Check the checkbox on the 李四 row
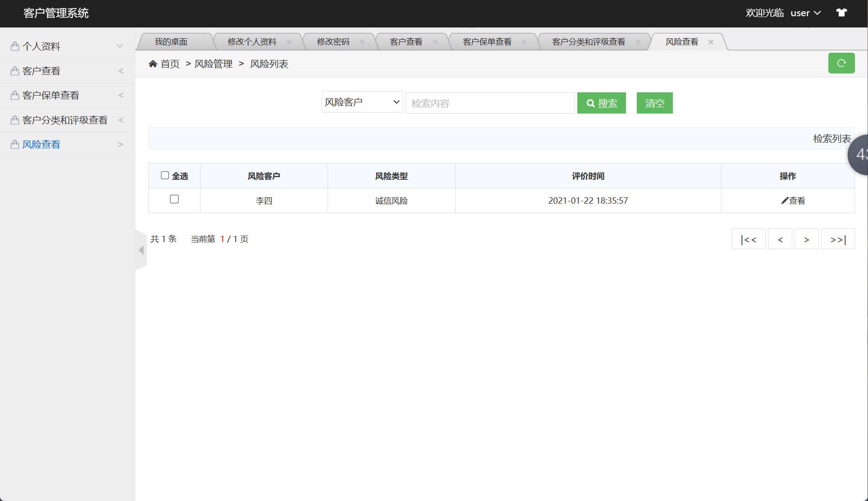Image resolution: width=868 pixels, height=501 pixels. click(x=174, y=199)
